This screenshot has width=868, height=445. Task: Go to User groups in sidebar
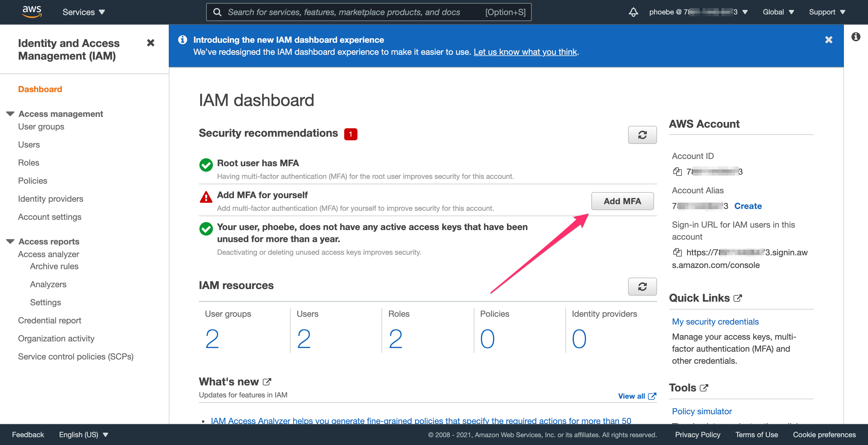point(41,126)
